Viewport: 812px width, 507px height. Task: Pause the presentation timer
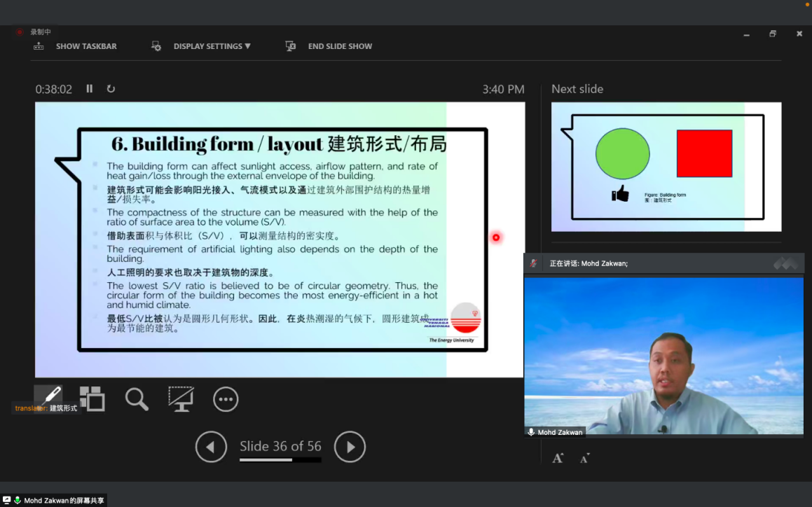point(90,89)
